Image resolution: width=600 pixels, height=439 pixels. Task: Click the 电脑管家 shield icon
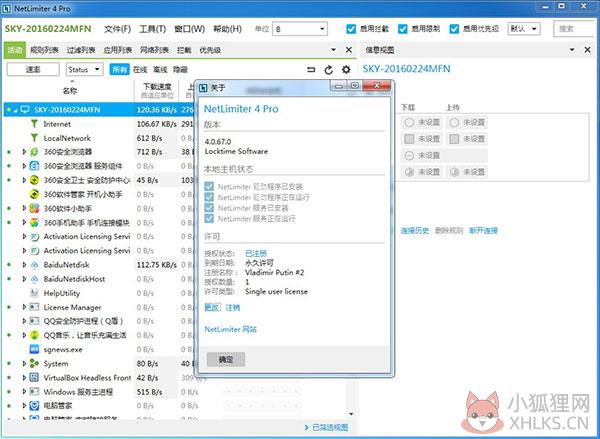[x=34, y=406]
